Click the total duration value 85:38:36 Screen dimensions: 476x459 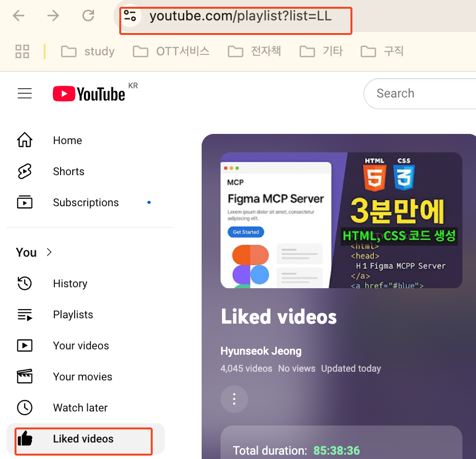click(x=336, y=450)
